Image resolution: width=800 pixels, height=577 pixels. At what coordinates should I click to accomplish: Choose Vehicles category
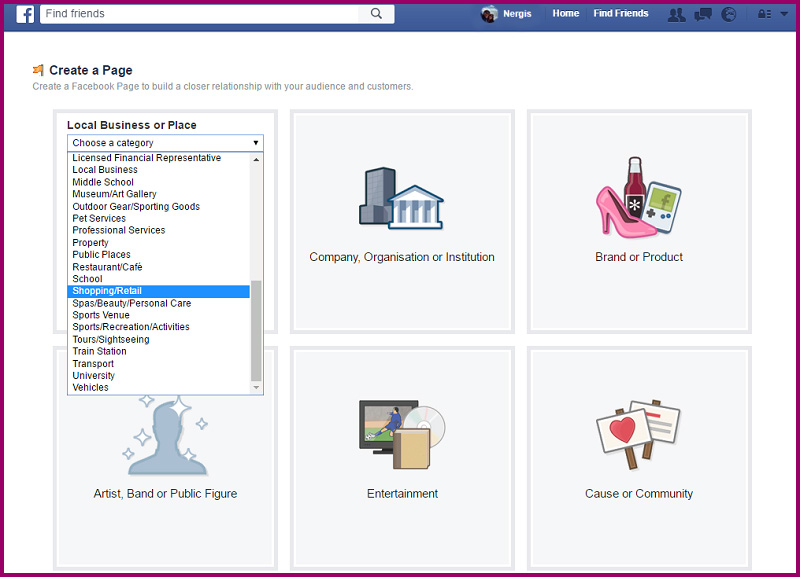159,387
